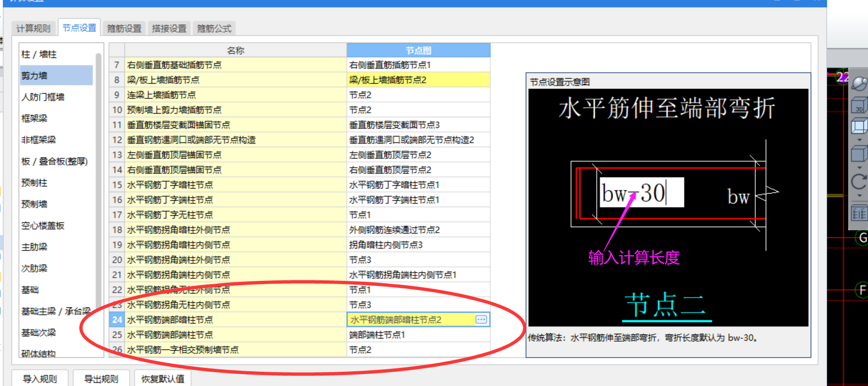Click the wireframe box view icon
868x386 pixels.
[x=859, y=127]
